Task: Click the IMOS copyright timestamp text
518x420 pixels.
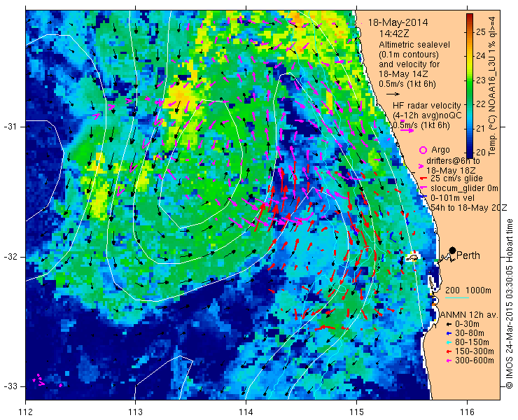Action: tap(509, 303)
